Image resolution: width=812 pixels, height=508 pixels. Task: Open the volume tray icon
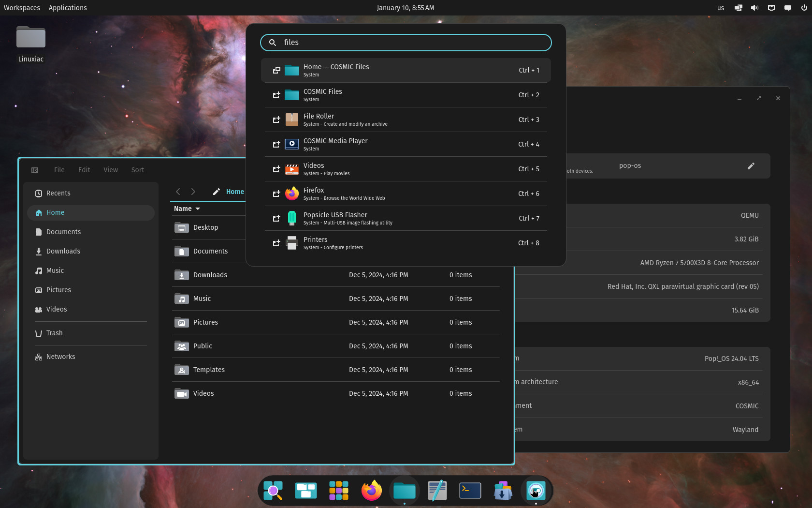click(755, 8)
